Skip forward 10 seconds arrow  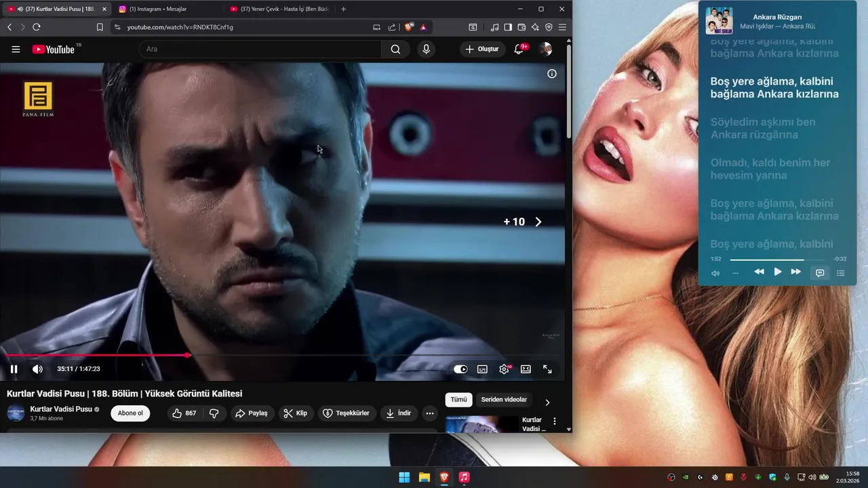tap(538, 222)
